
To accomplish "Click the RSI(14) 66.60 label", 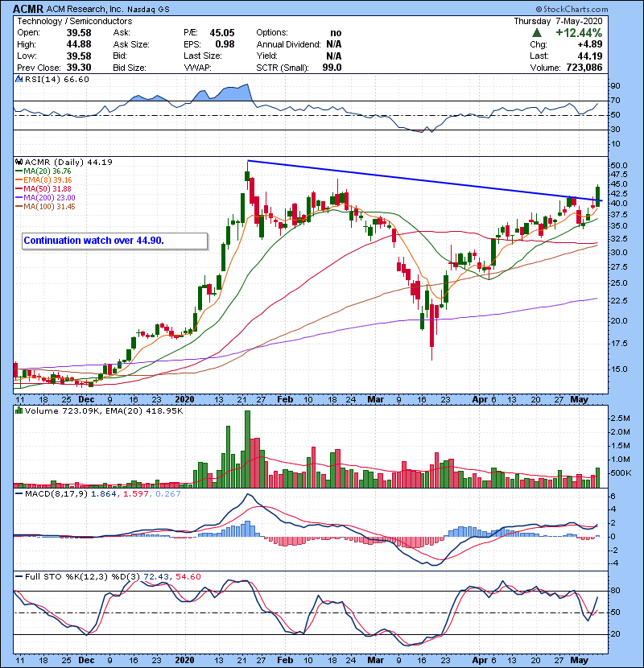I will pyautogui.click(x=57, y=79).
